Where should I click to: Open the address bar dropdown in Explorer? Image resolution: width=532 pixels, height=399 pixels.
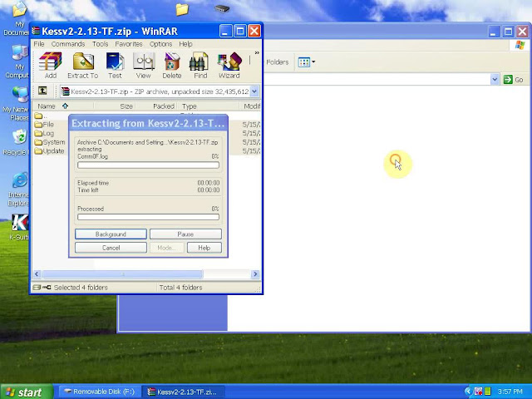coord(495,80)
